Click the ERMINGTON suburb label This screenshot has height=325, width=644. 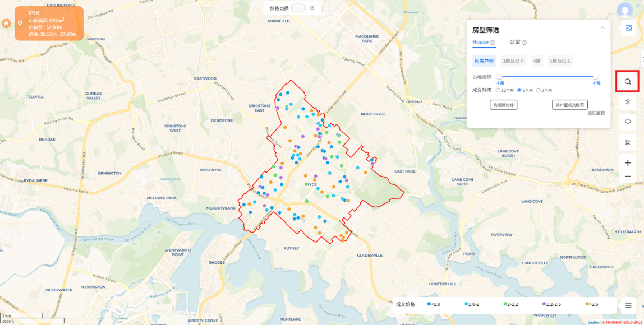(109, 173)
